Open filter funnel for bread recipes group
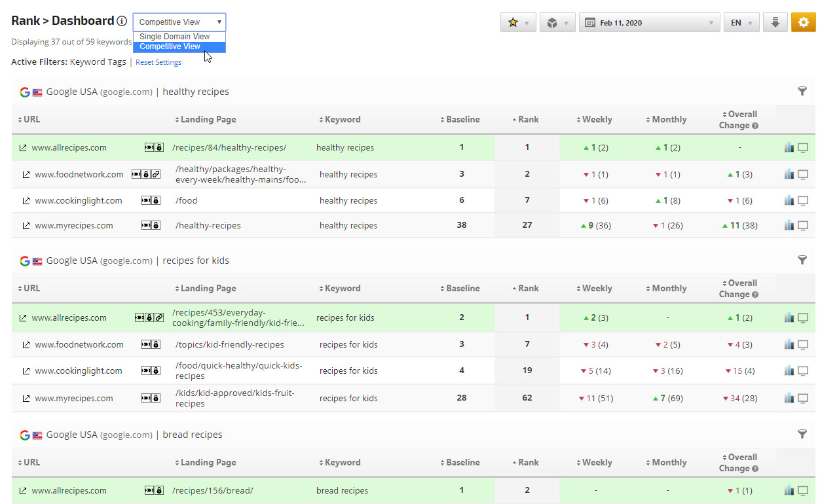This screenshot has width=820, height=504. coord(802,434)
